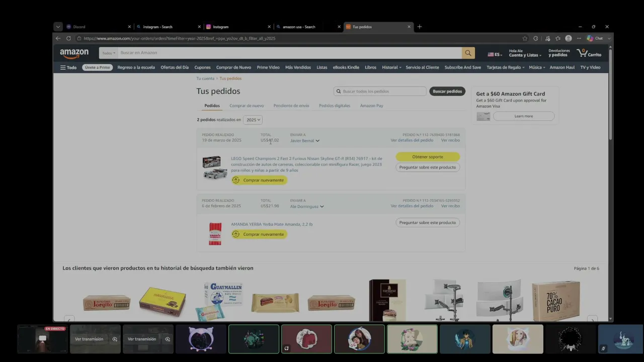Click the LEGO Nissan Skyline product thumbnail

215,167
